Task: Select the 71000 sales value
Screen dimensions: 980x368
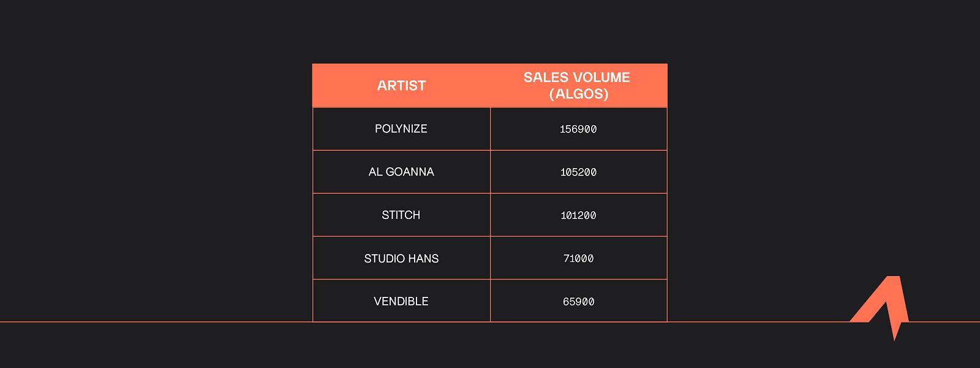Action: pos(578,259)
